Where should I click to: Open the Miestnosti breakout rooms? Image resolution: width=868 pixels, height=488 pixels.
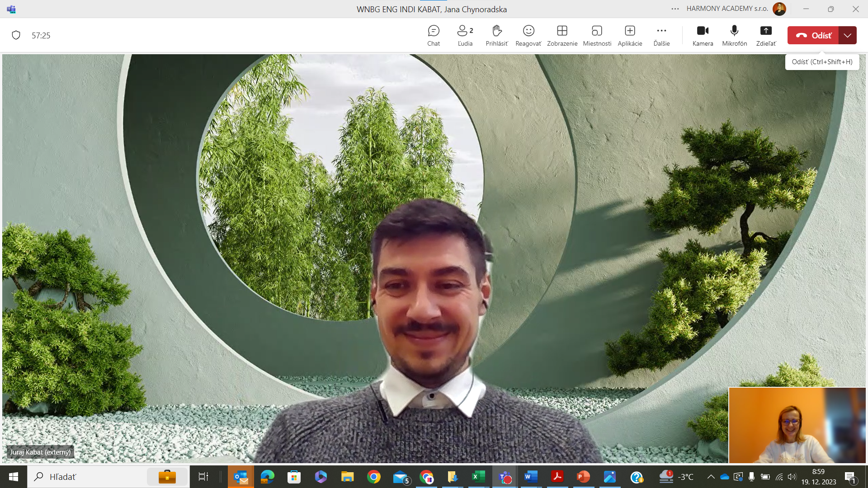[x=597, y=35]
